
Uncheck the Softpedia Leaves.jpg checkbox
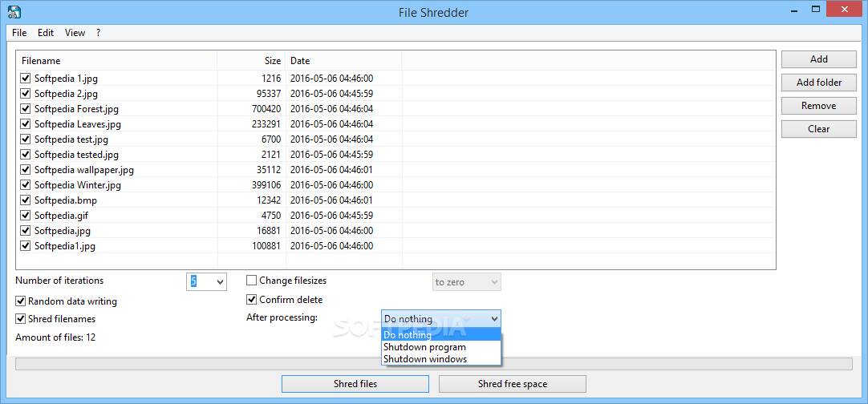[x=26, y=124]
